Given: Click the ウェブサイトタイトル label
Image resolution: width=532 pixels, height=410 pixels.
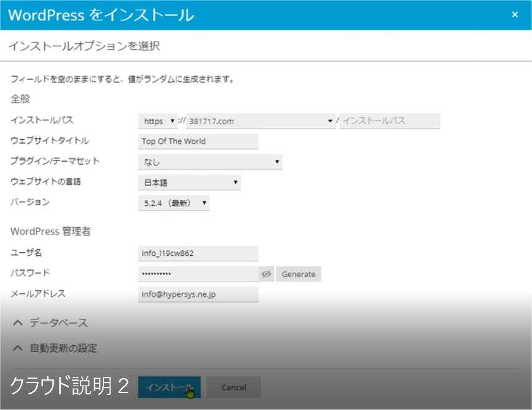Looking at the screenshot, I should pyautogui.click(x=50, y=140).
